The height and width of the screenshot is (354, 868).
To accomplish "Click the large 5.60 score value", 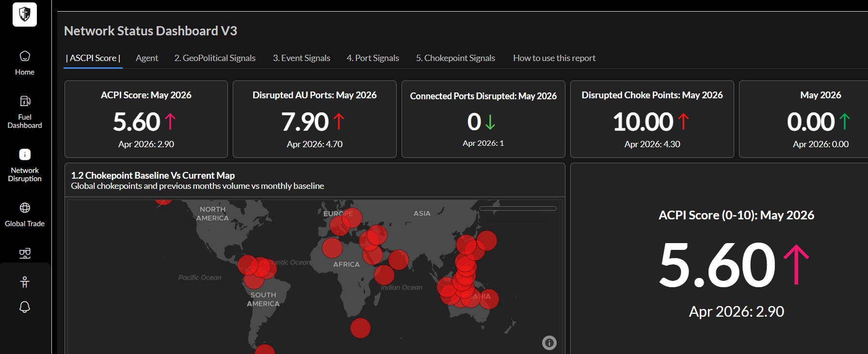I will point(717,265).
